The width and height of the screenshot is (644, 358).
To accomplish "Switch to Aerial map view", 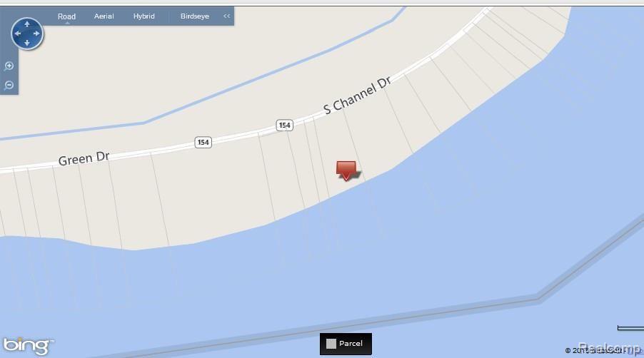I will click(x=104, y=16).
